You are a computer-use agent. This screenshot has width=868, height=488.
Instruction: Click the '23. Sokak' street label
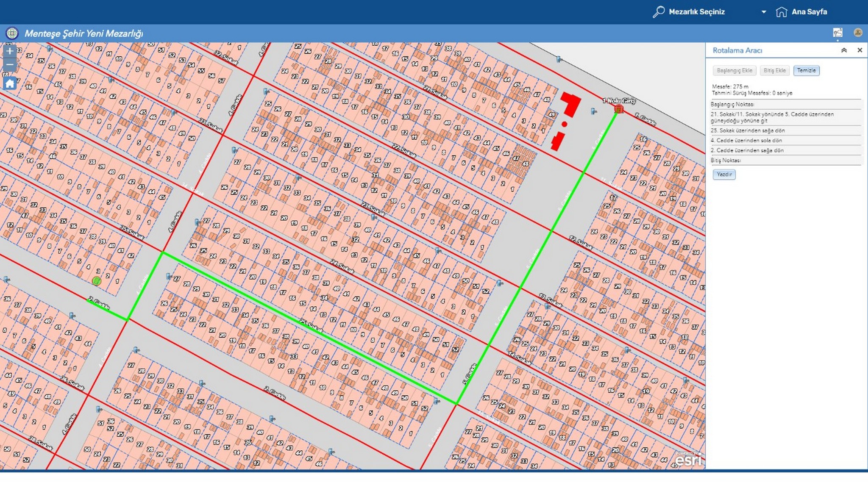point(373,209)
